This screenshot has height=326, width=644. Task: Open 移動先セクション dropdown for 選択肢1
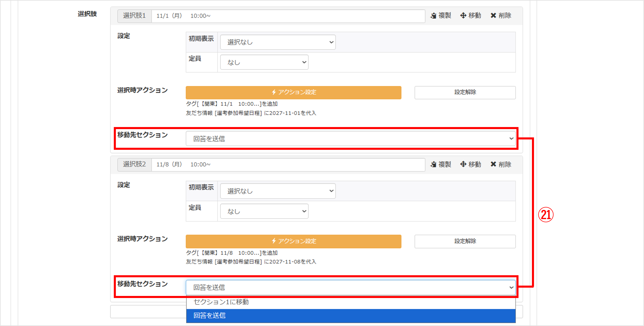click(x=350, y=139)
